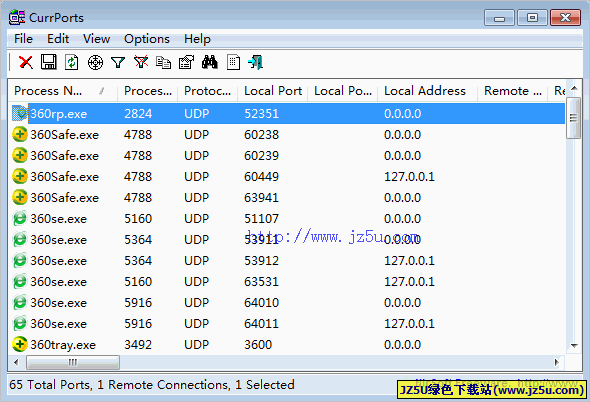The height and width of the screenshot is (402, 590).
Task: Click the crosshair target toolbar icon
Action: [x=95, y=62]
